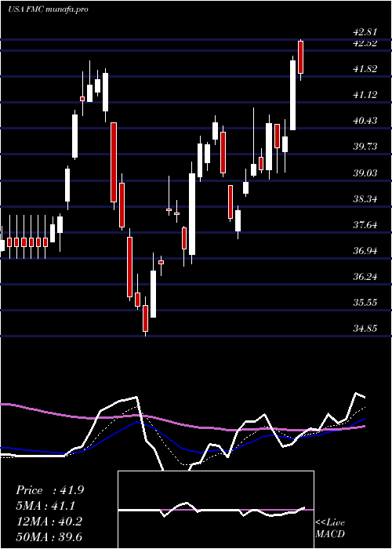This screenshot has width=392, height=549.
Task: Click the 36.24 price axis label
Action: 365,277
